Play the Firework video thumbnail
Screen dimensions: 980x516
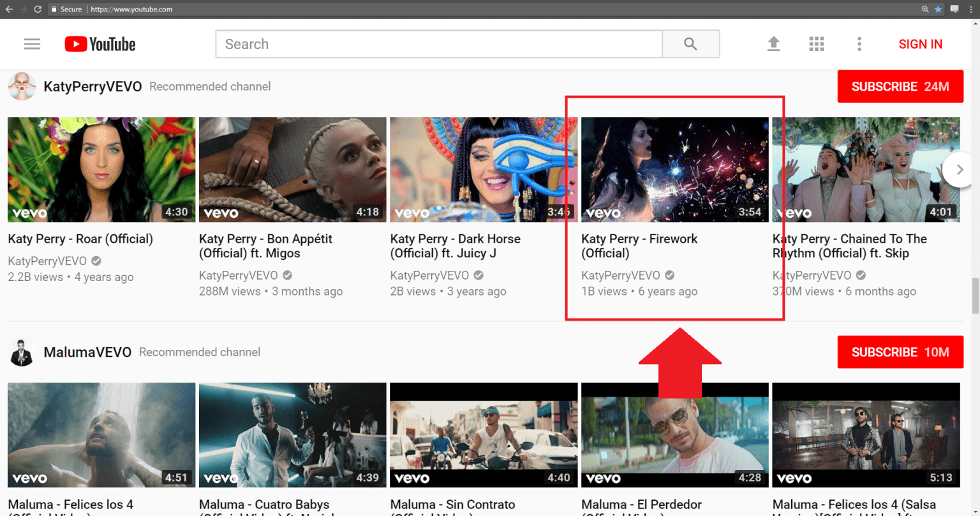click(675, 169)
